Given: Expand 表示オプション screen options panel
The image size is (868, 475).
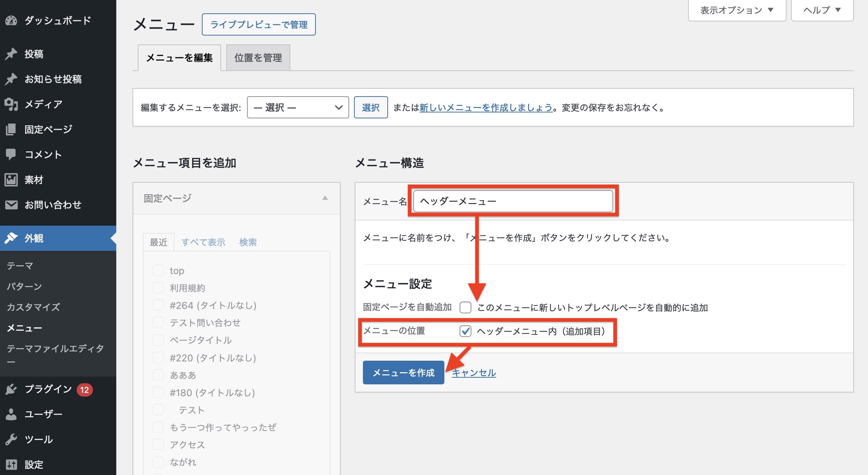Looking at the screenshot, I should click(737, 10).
